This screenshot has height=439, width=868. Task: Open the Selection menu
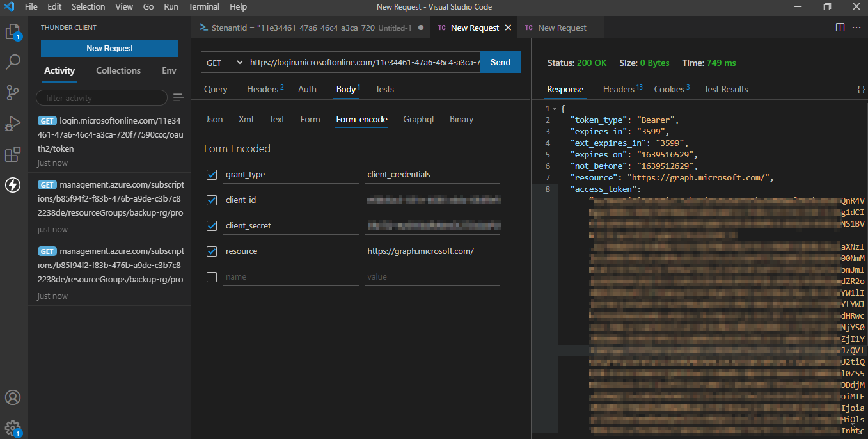88,6
